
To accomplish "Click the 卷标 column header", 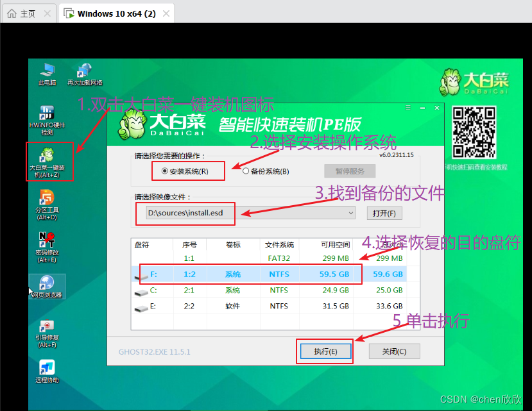I will [x=233, y=245].
